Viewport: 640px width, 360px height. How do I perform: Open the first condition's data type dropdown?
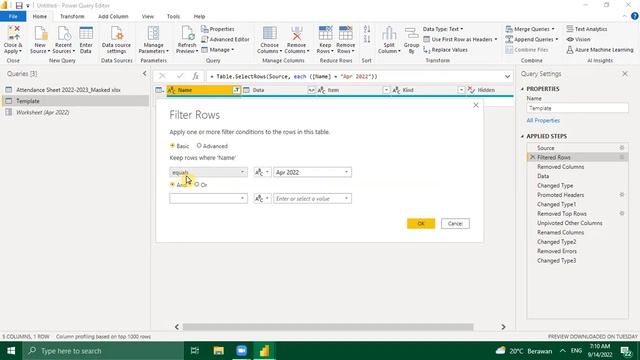(x=262, y=172)
